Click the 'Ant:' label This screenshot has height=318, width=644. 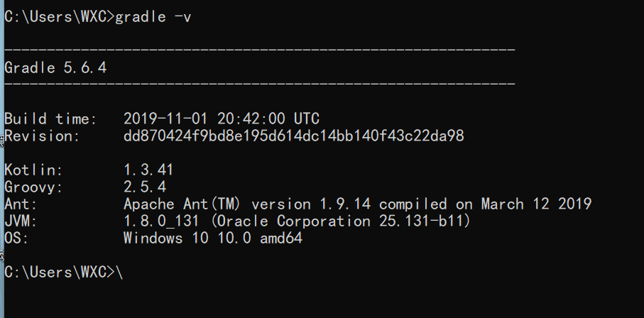[21, 204]
